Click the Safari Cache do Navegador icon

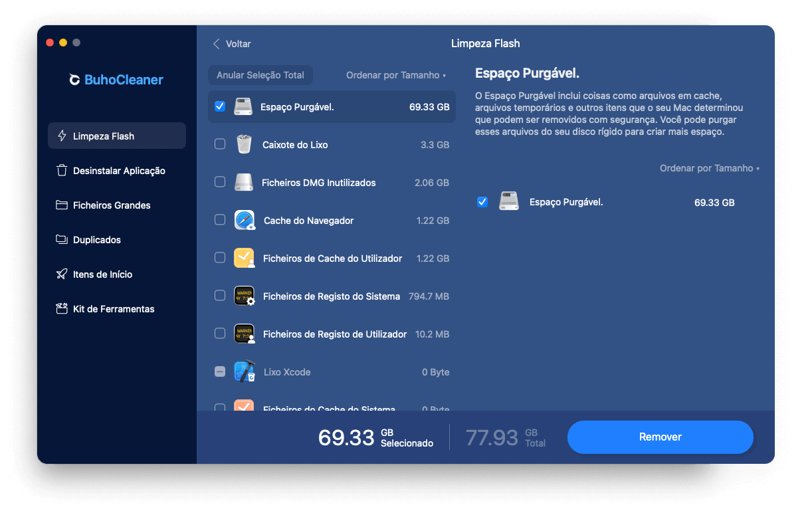coord(244,221)
